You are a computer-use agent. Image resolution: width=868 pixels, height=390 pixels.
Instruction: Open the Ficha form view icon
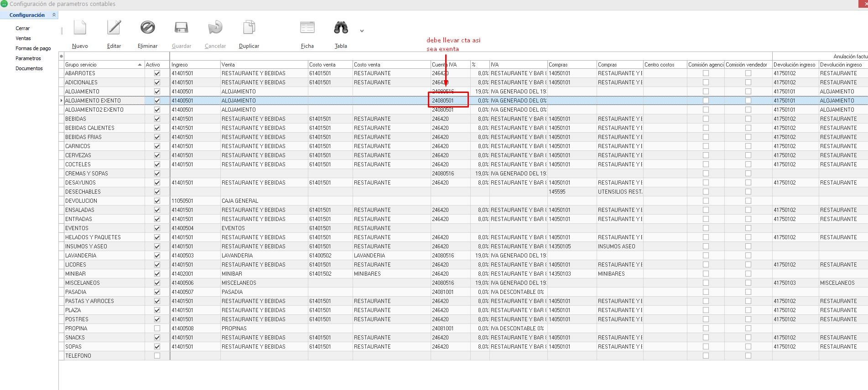point(307,28)
